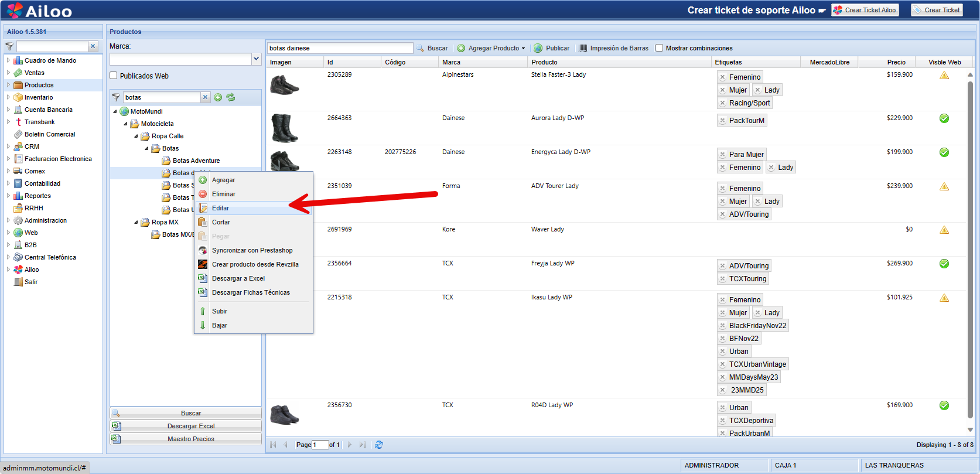Remove the TCXTouring tag via its x
This screenshot has width=980, height=474.
pos(723,279)
